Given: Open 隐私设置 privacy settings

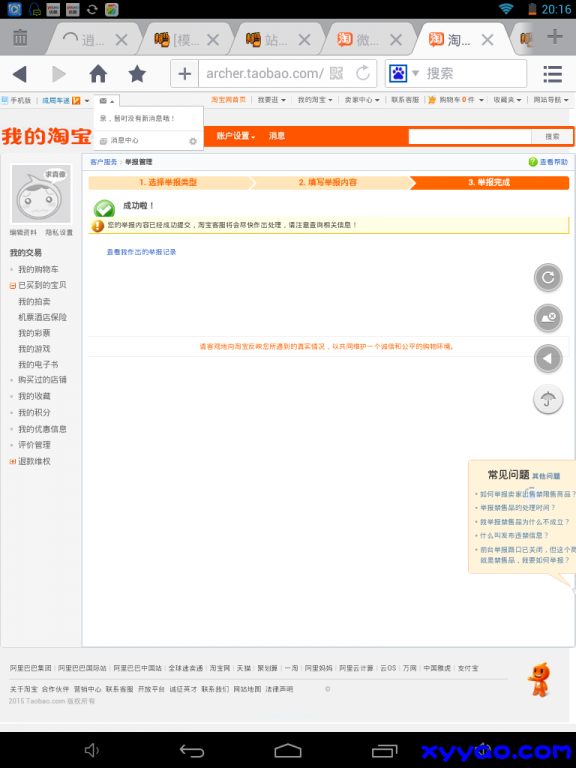Looking at the screenshot, I should 59,233.
